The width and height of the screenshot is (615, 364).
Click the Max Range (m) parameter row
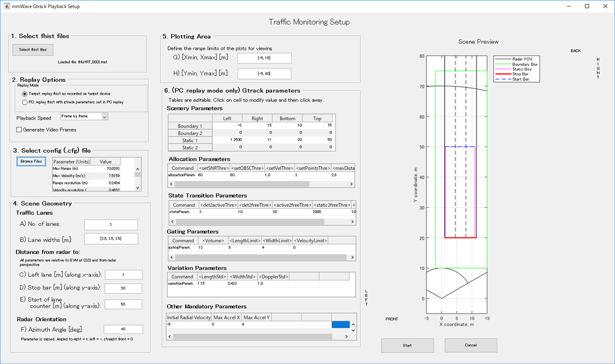86,168
